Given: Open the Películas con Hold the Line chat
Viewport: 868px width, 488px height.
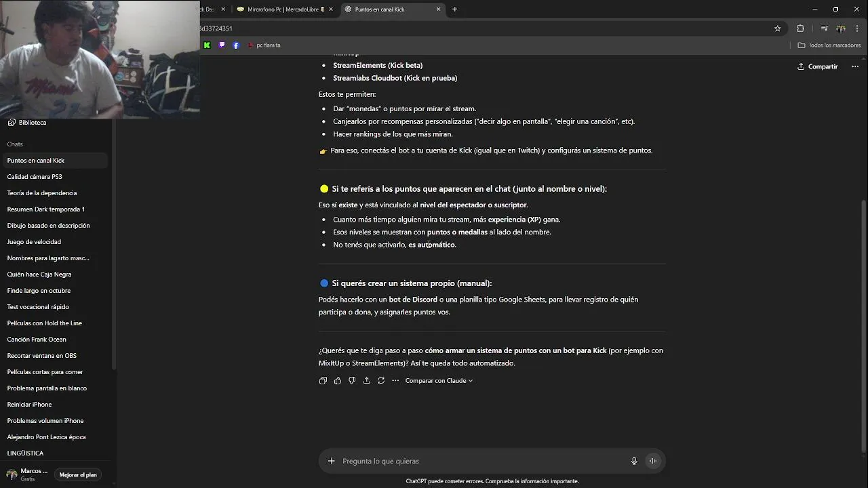Looking at the screenshot, I should click(54, 323).
